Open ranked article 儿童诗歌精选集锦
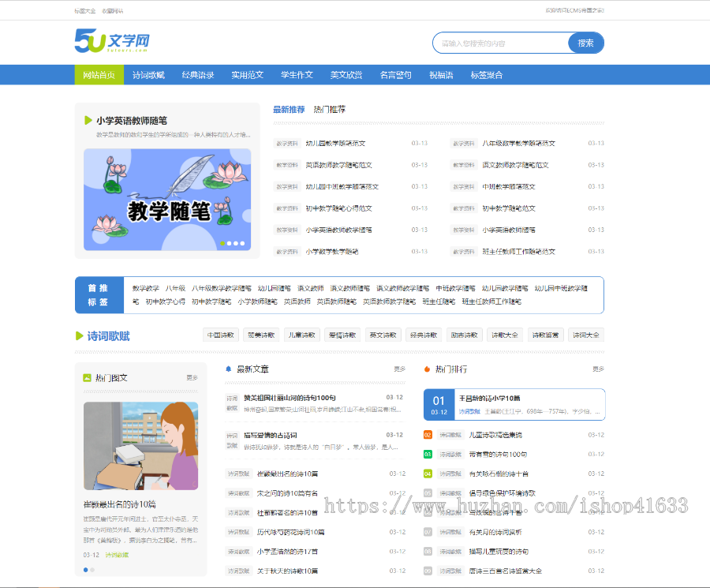The height and width of the screenshot is (588, 710). click(495, 435)
